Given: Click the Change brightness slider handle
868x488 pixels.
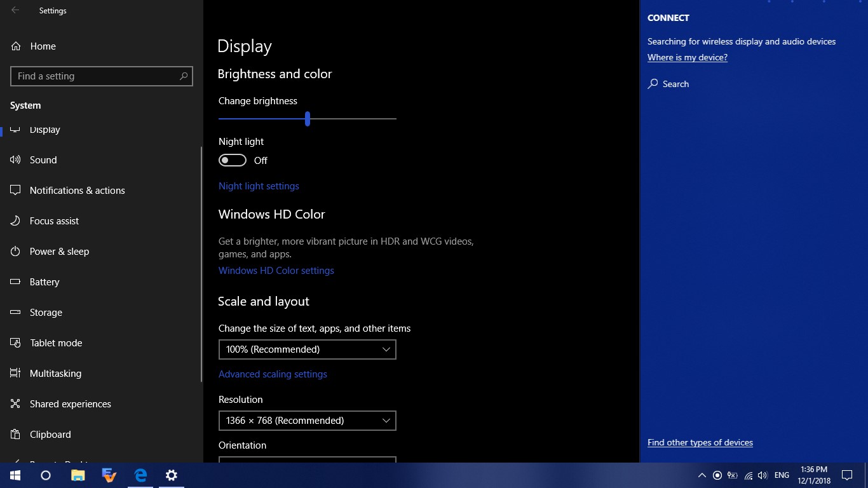Looking at the screenshot, I should tap(308, 119).
